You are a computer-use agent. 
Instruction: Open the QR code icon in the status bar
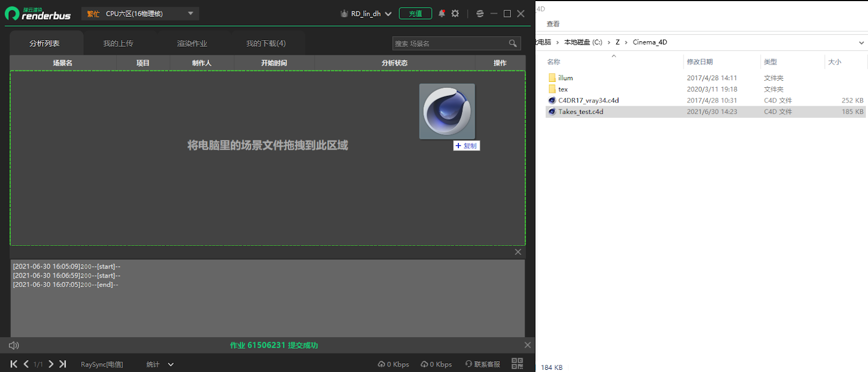coord(517,364)
